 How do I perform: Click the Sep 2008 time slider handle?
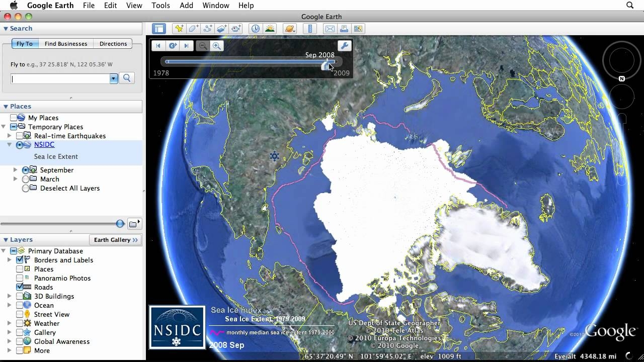coord(327,64)
